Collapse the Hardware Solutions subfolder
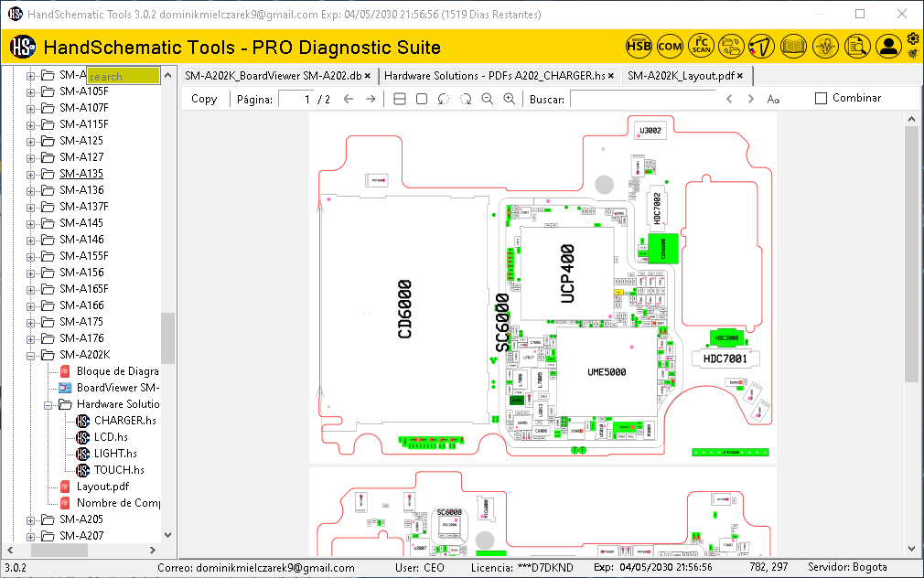The image size is (924, 578). [x=48, y=405]
